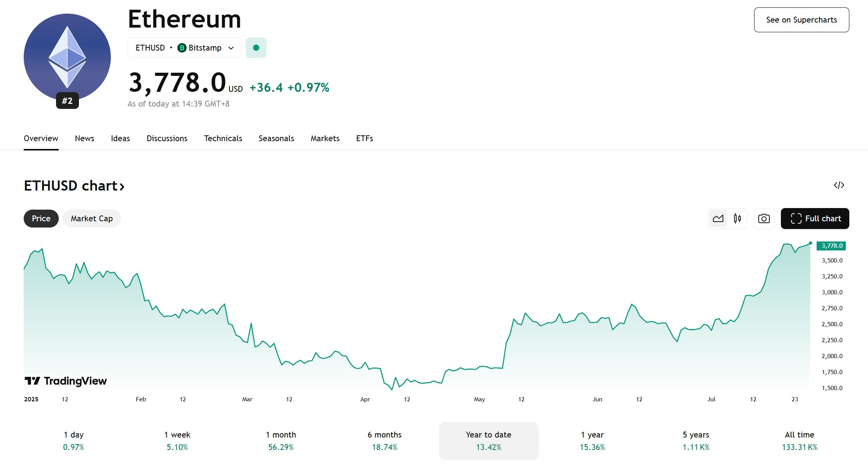Open the Technicals tab

tap(223, 138)
